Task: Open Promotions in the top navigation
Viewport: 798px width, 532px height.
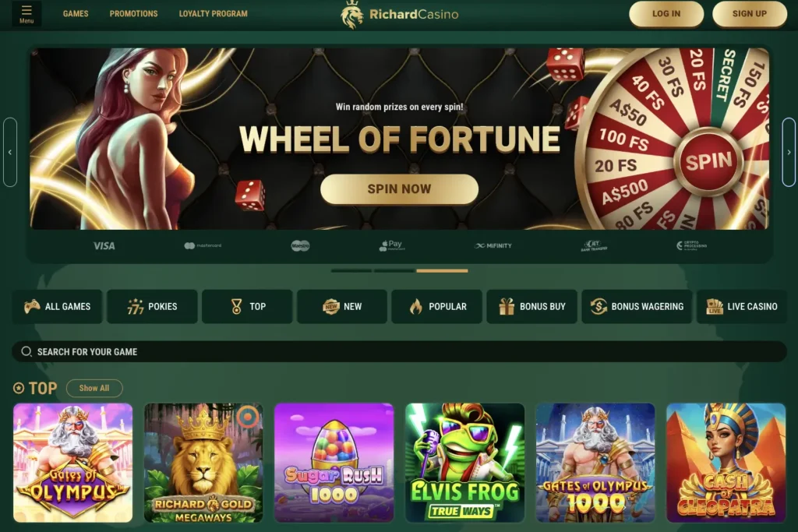Action: coord(133,14)
